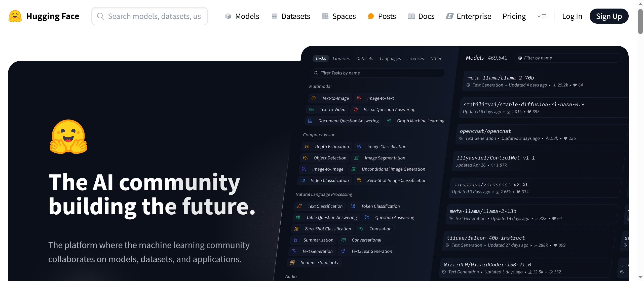Click the Sign Up button
Viewport: 644px width, 281px height.
pyautogui.click(x=609, y=16)
